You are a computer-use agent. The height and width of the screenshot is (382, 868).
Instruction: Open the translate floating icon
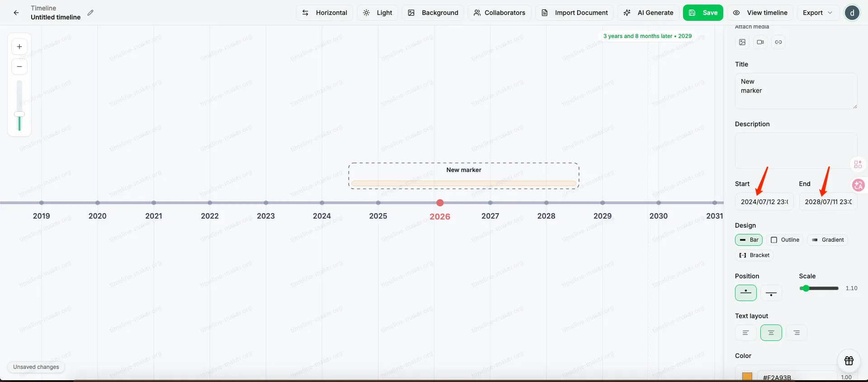(858, 185)
